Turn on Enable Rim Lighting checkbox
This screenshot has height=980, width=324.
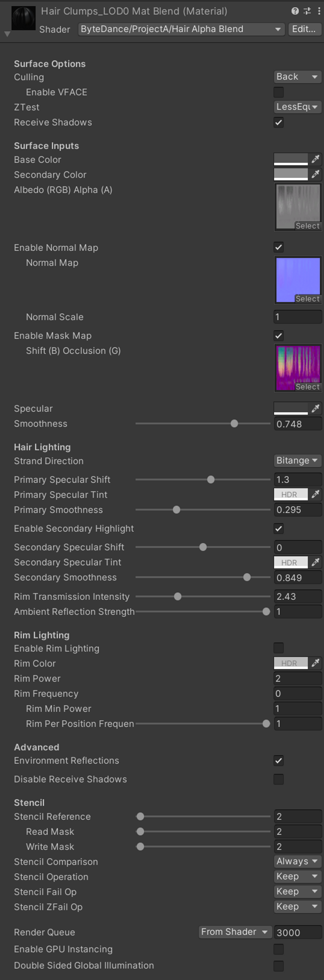pos(278,648)
